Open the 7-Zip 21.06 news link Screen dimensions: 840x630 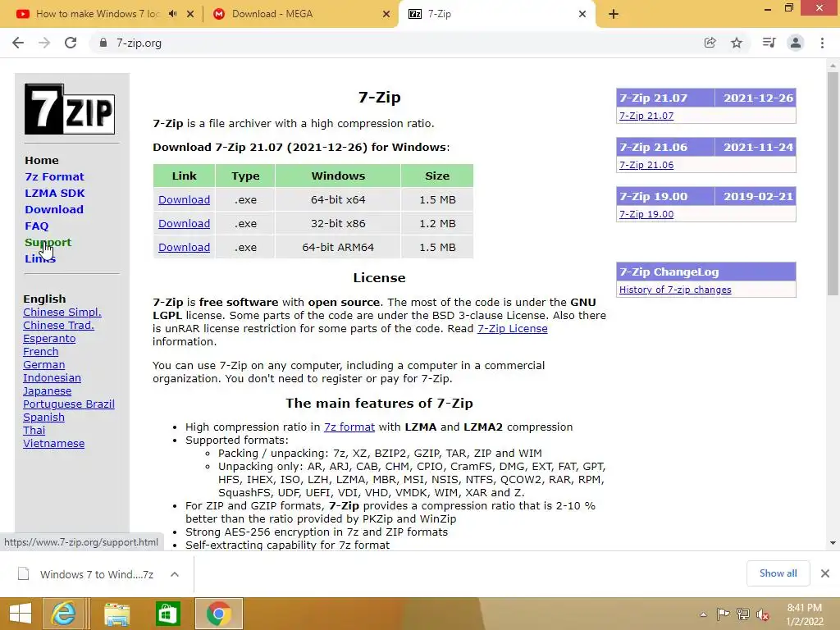pyautogui.click(x=646, y=165)
